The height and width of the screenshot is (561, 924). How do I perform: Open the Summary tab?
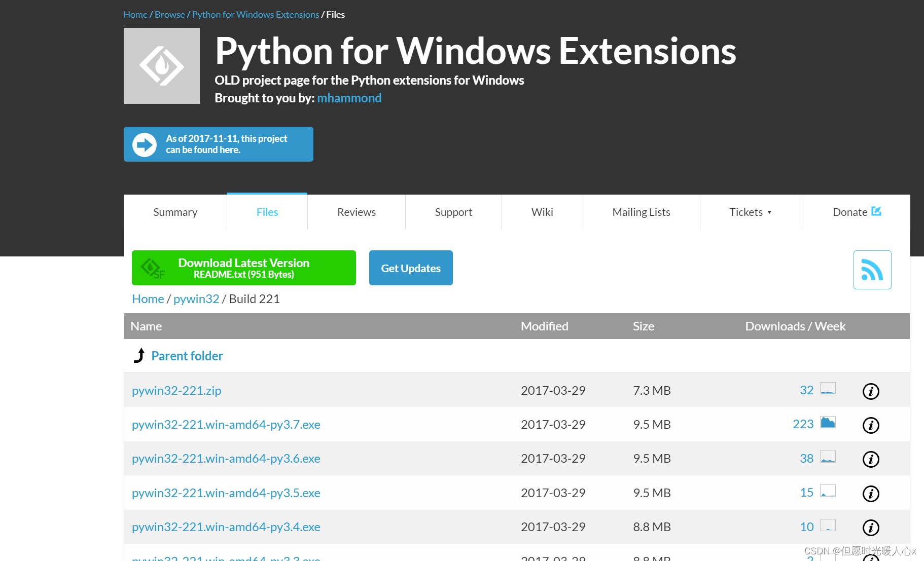pos(175,212)
